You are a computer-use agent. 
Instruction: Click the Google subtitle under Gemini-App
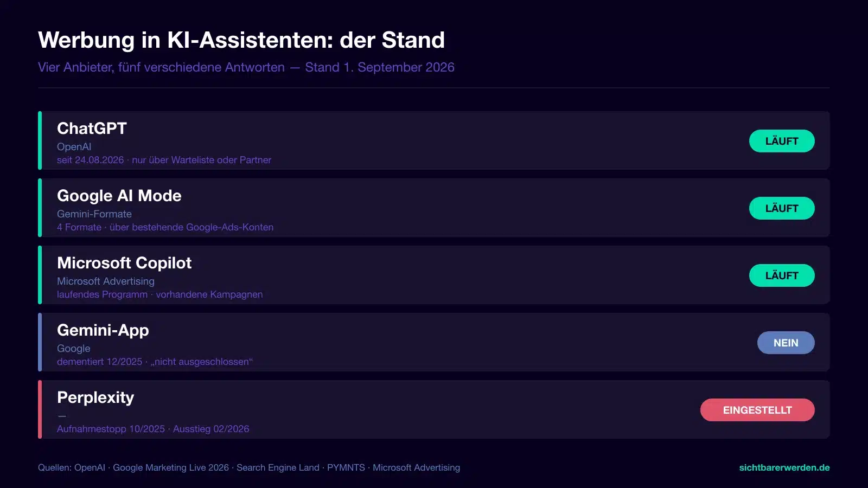click(74, 349)
